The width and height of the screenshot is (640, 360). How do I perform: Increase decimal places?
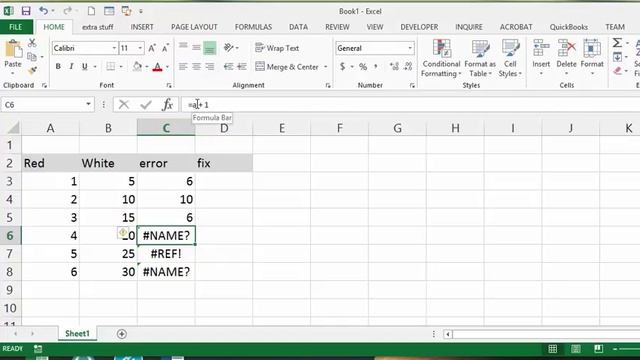(x=394, y=67)
